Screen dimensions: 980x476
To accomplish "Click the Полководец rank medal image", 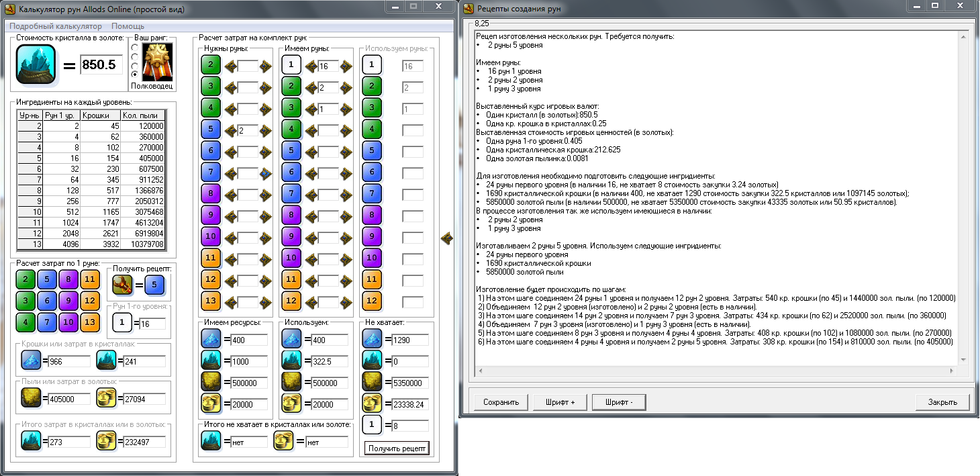I will 157,62.
